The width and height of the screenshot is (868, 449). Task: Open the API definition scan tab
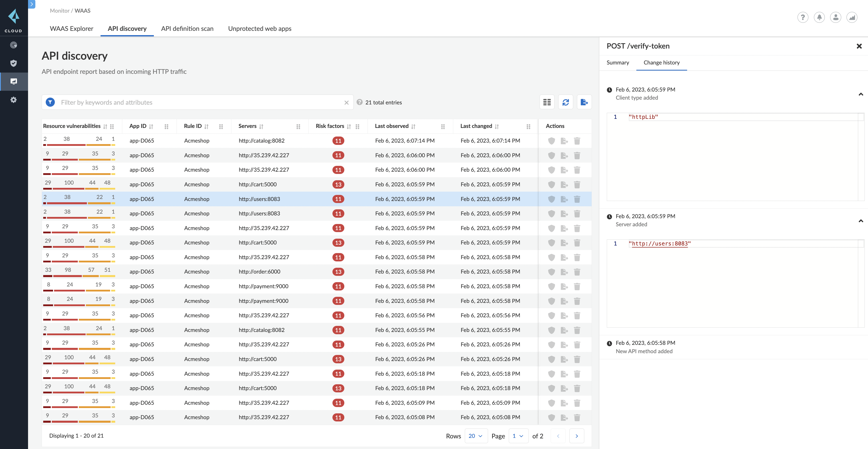tap(187, 29)
